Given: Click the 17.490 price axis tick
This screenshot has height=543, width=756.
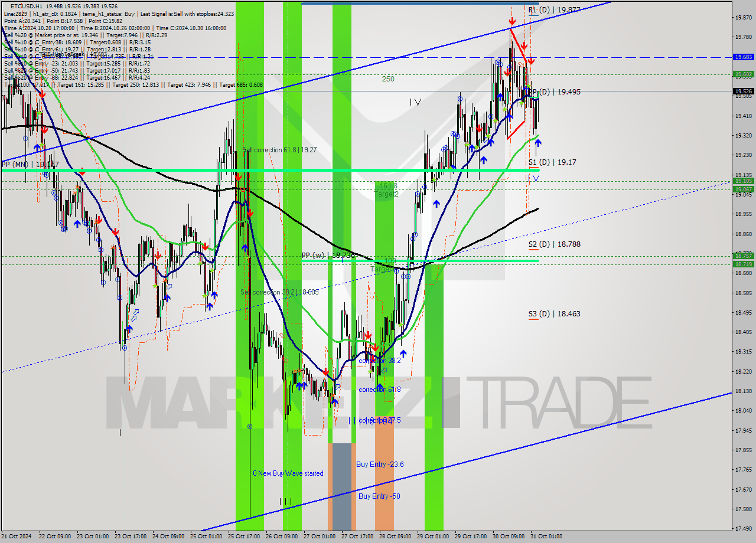Looking at the screenshot, I should (743, 529).
